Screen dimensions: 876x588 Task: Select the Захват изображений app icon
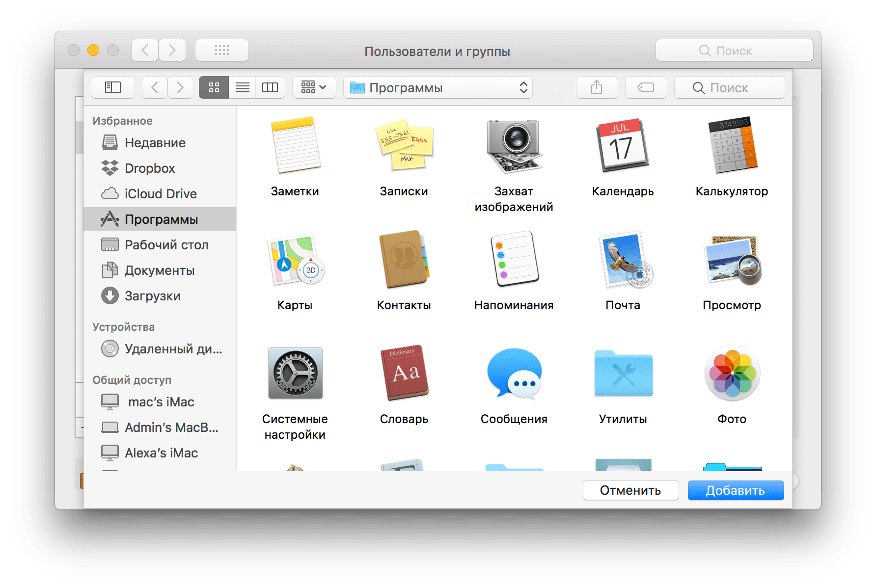[514, 145]
